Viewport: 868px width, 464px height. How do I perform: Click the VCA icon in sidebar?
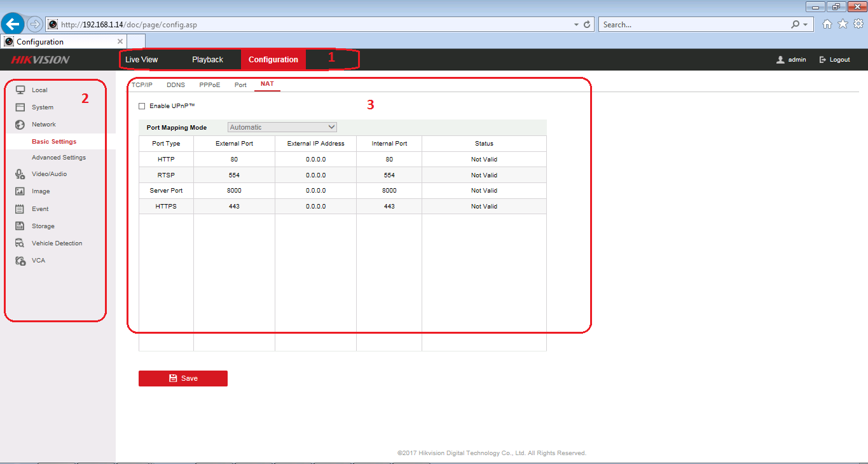[20, 261]
